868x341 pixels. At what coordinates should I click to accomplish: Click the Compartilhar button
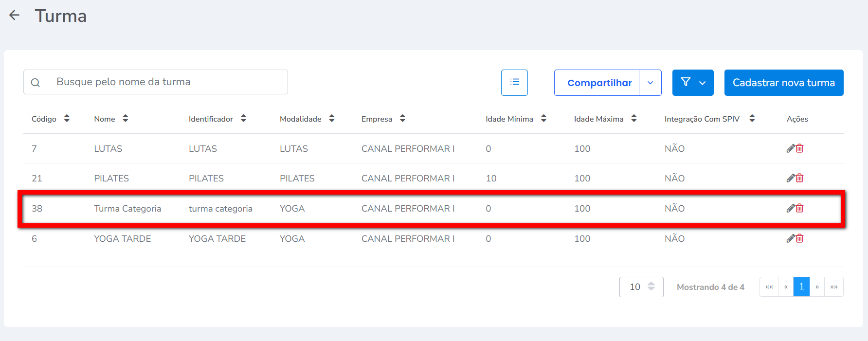[x=599, y=83]
